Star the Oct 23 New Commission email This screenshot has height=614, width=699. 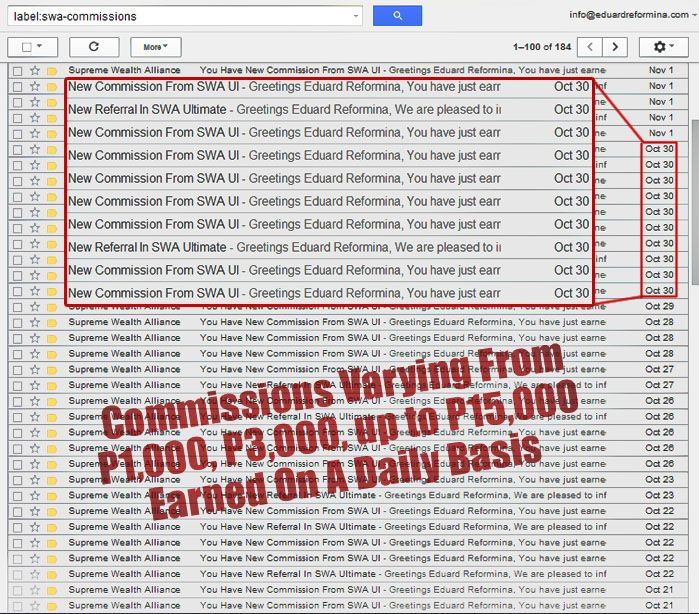pos(35,480)
